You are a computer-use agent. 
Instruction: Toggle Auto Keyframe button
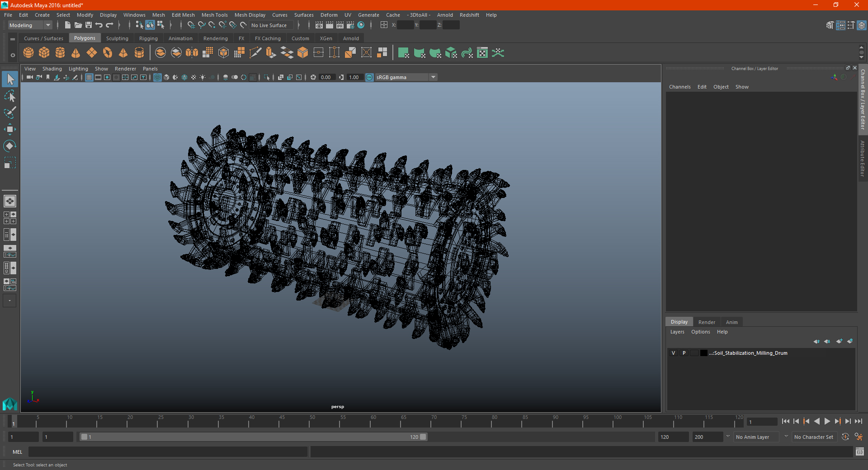click(x=845, y=437)
